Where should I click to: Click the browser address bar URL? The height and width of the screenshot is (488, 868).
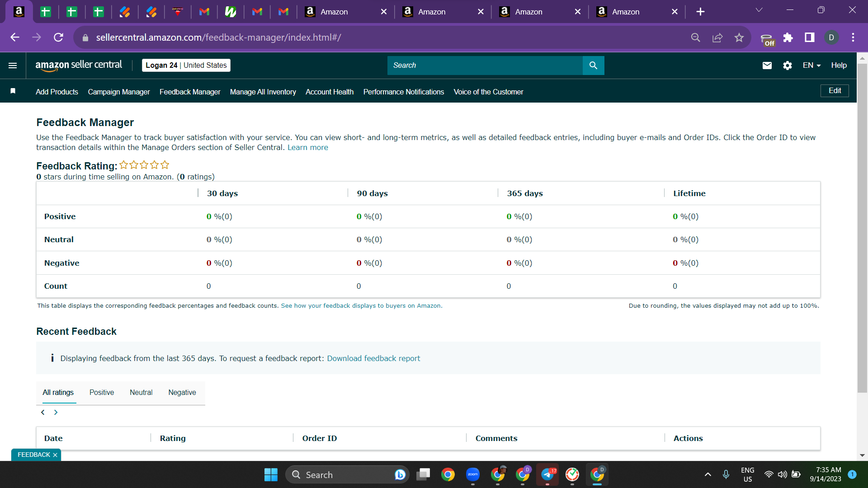tap(218, 38)
